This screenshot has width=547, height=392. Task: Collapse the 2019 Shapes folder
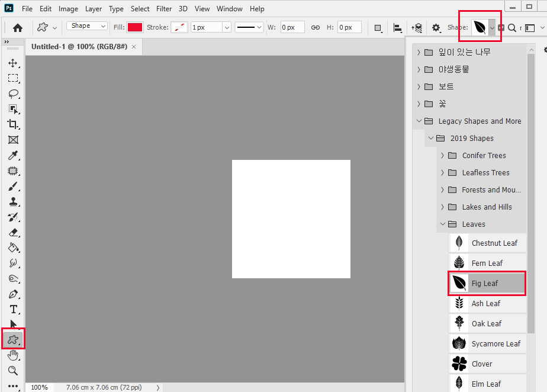(431, 138)
